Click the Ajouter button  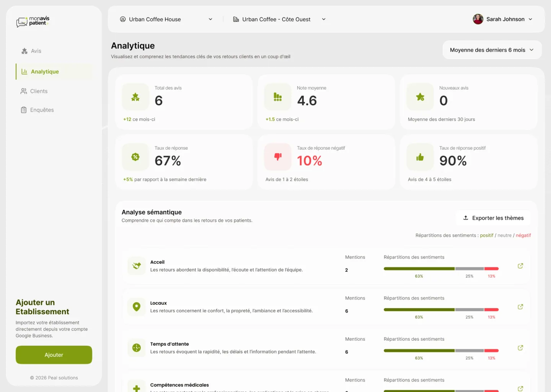click(x=54, y=355)
